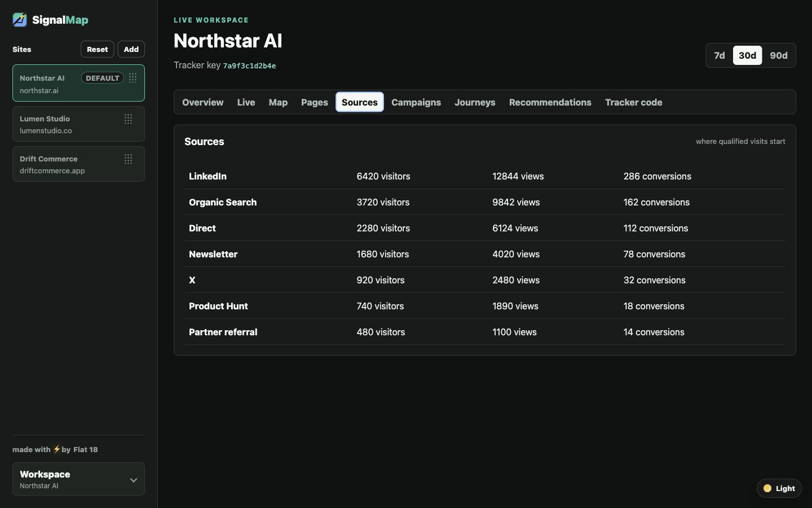Click the X source name
The width and height of the screenshot is (812, 508).
click(x=192, y=280)
